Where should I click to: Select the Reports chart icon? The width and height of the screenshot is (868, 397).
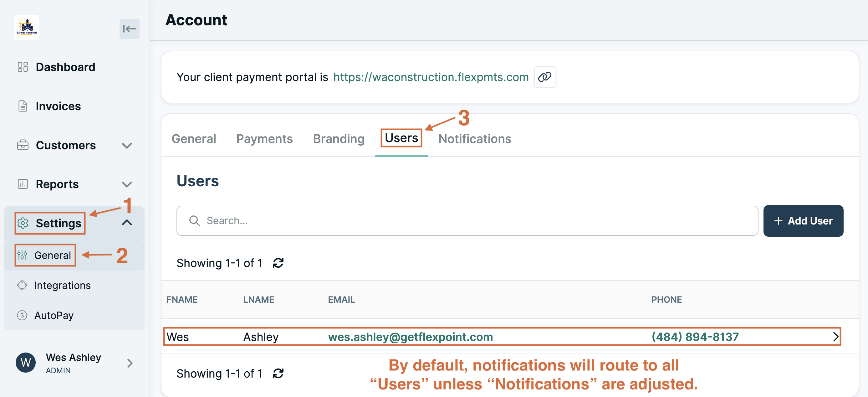point(22,184)
